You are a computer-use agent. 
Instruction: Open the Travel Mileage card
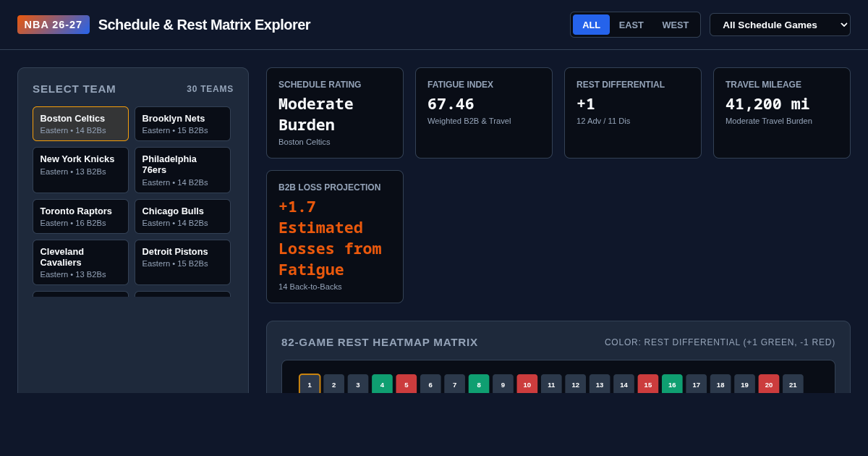coord(782,113)
